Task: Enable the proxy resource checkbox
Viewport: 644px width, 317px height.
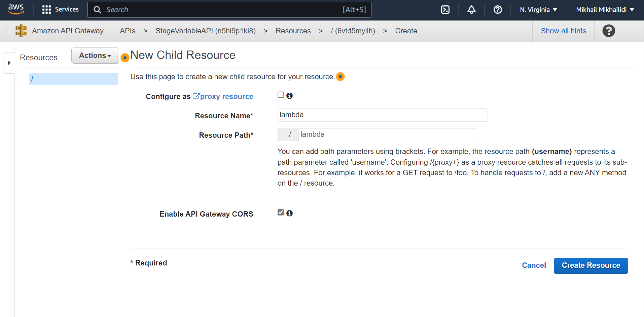Action: point(281,95)
